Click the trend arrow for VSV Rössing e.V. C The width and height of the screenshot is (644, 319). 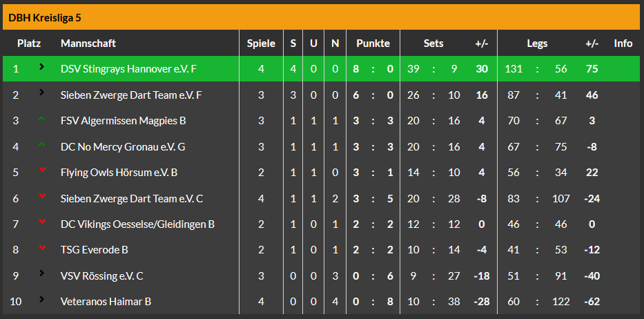pyautogui.click(x=41, y=274)
